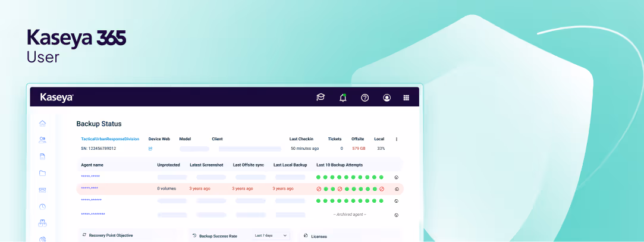This screenshot has height=242, width=644.
Task: Open the users sidebar icon
Action: [x=42, y=140]
